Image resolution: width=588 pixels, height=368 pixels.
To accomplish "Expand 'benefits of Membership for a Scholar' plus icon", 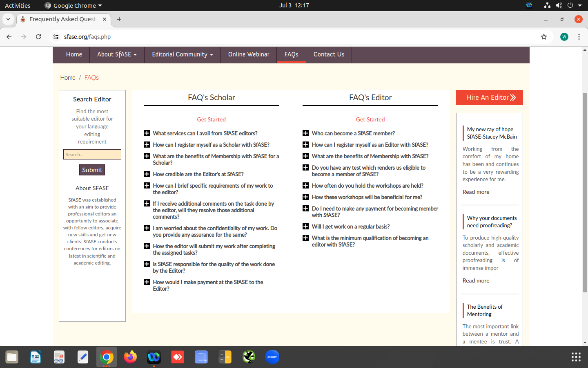I will pyautogui.click(x=147, y=156).
